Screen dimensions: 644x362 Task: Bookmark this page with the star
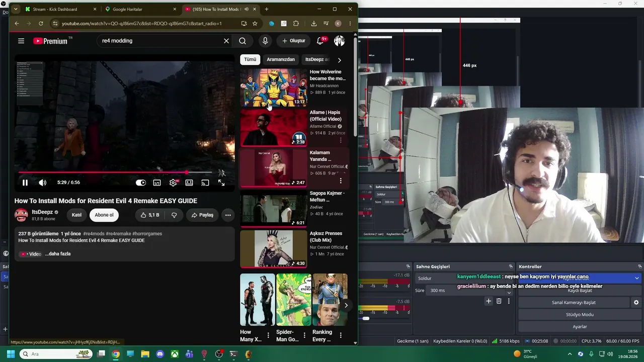coord(255,23)
